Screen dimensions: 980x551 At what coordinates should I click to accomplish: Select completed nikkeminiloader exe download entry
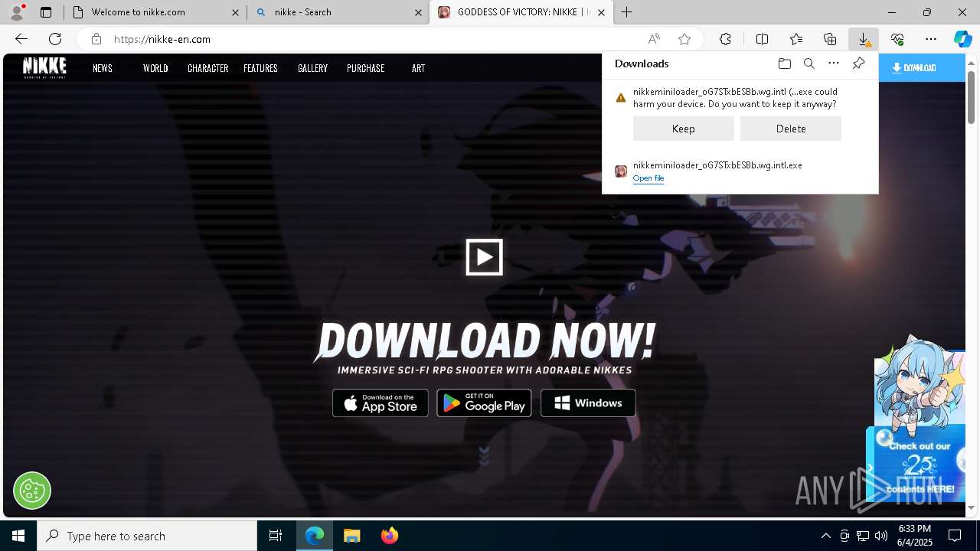point(740,171)
